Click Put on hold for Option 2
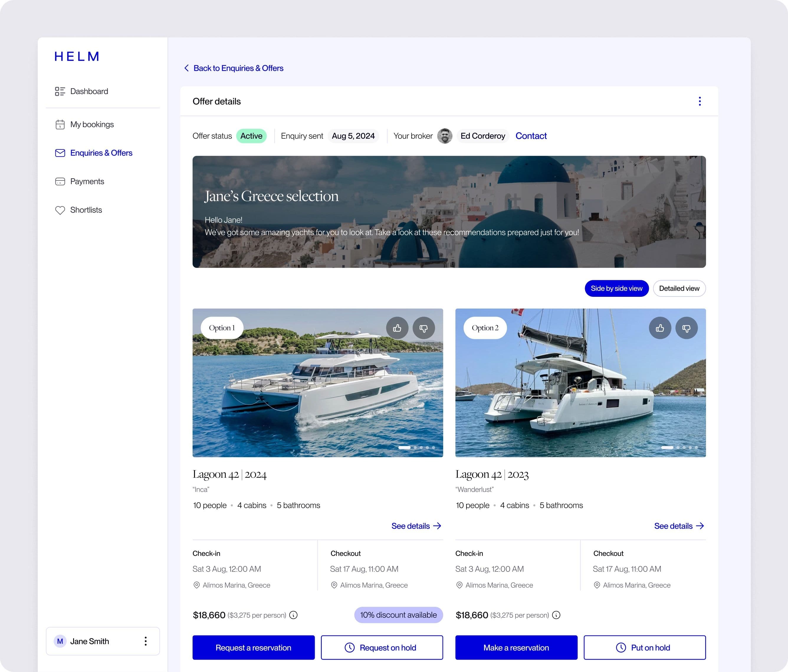The width and height of the screenshot is (788, 672). 644,647
